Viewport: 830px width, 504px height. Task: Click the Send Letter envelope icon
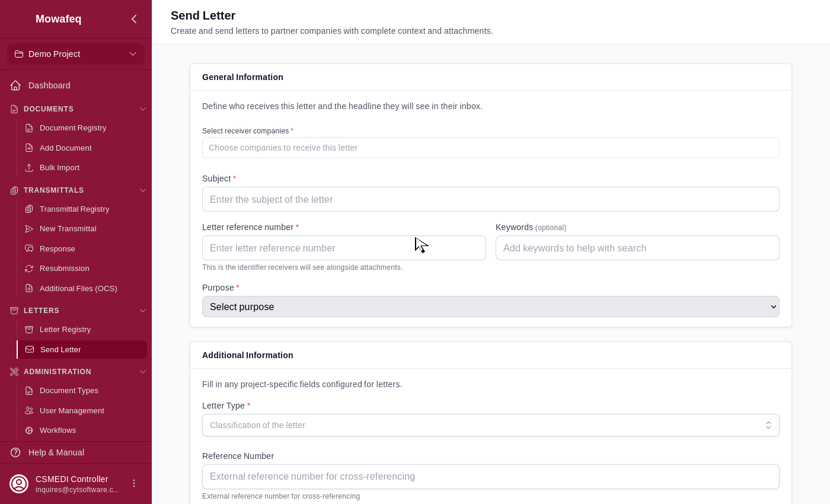[x=30, y=350]
